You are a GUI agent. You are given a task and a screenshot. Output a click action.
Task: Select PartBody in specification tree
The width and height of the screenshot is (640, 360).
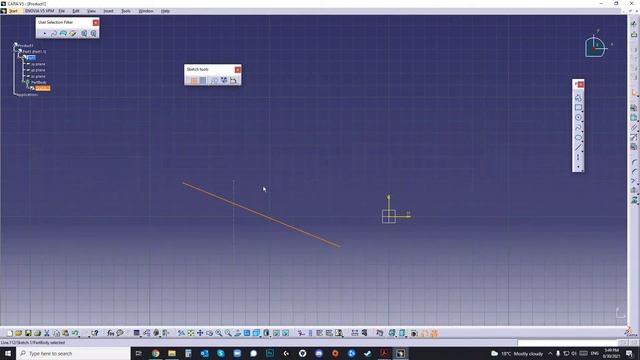point(39,82)
